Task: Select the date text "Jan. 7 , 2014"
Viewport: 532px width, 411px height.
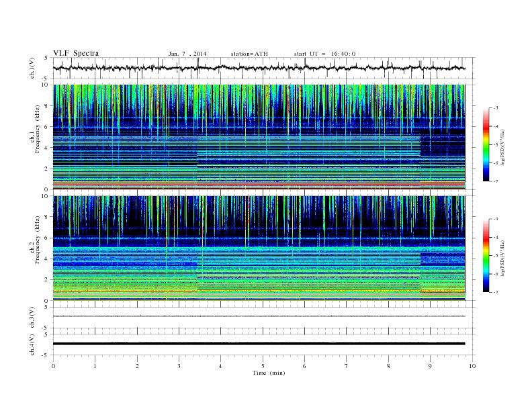Action: 187,54
